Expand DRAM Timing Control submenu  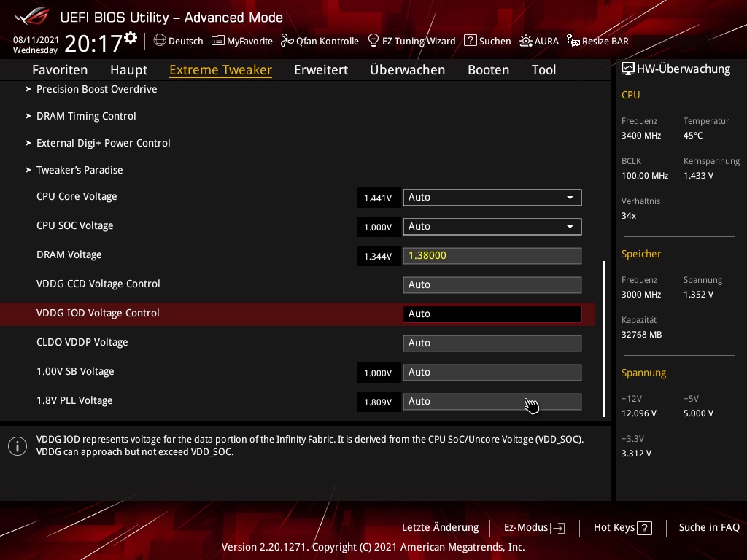pos(86,116)
